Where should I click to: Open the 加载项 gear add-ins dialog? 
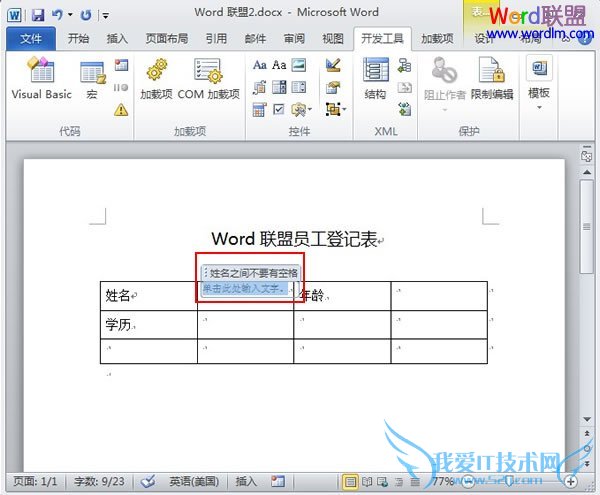pyautogui.click(x=156, y=78)
